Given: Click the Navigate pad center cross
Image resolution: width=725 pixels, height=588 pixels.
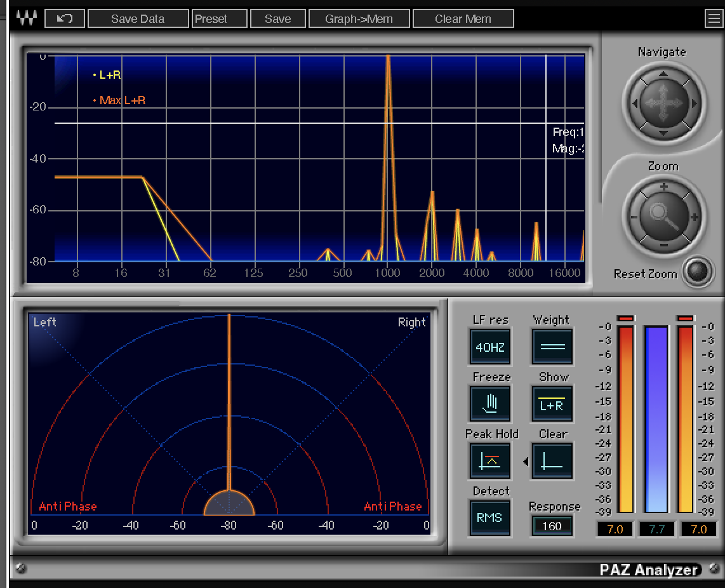Looking at the screenshot, I should tap(663, 103).
